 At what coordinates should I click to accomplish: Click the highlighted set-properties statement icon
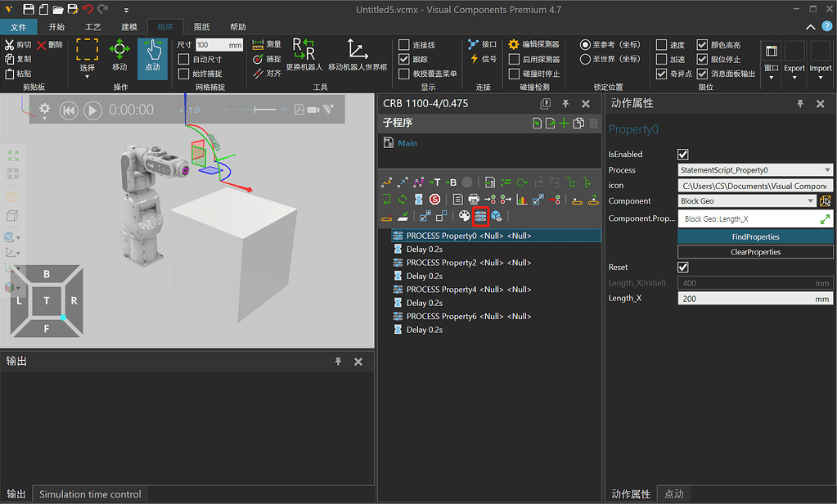coord(481,215)
